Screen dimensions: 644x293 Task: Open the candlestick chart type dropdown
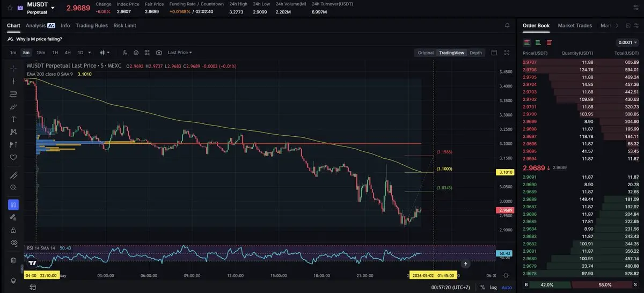click(105, 53)
